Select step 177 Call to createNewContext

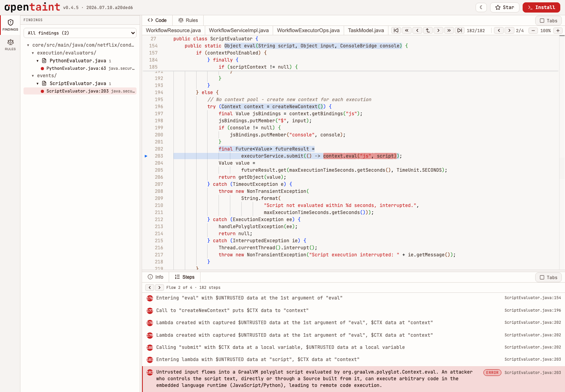[353, 310]
